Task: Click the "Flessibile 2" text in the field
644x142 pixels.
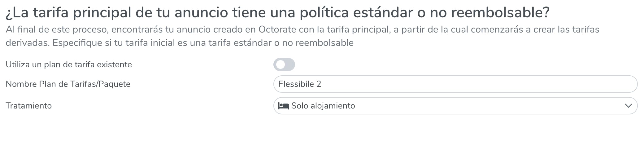Action: 299,84
